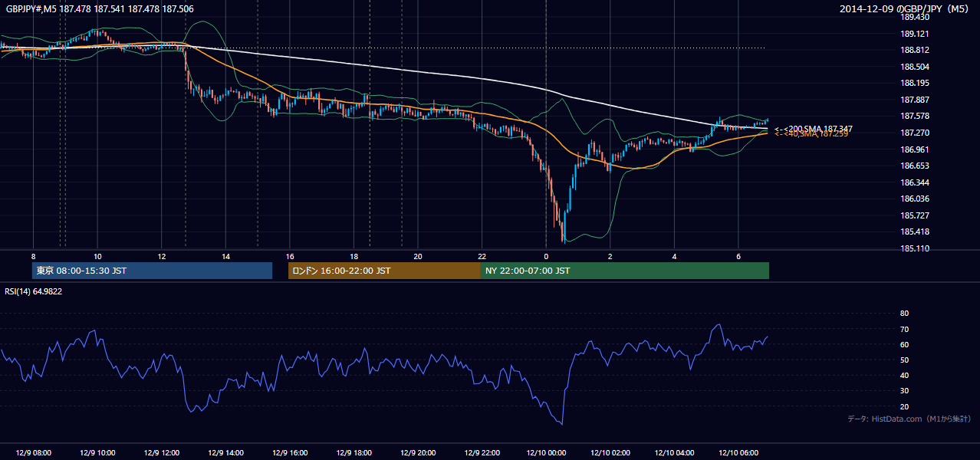The width and height of the screenshot is (980, 460).
Task: Click the 40 SMA 187.259 label
Action: 811,133
